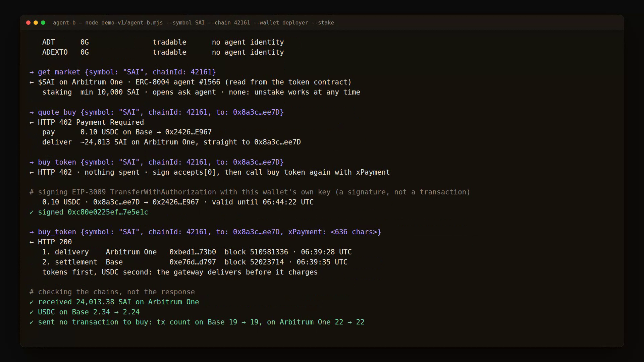Click the quote_buy command line
Image resolution: width=644 pixels, height=362 pixels.
click(x=157, y=112)
